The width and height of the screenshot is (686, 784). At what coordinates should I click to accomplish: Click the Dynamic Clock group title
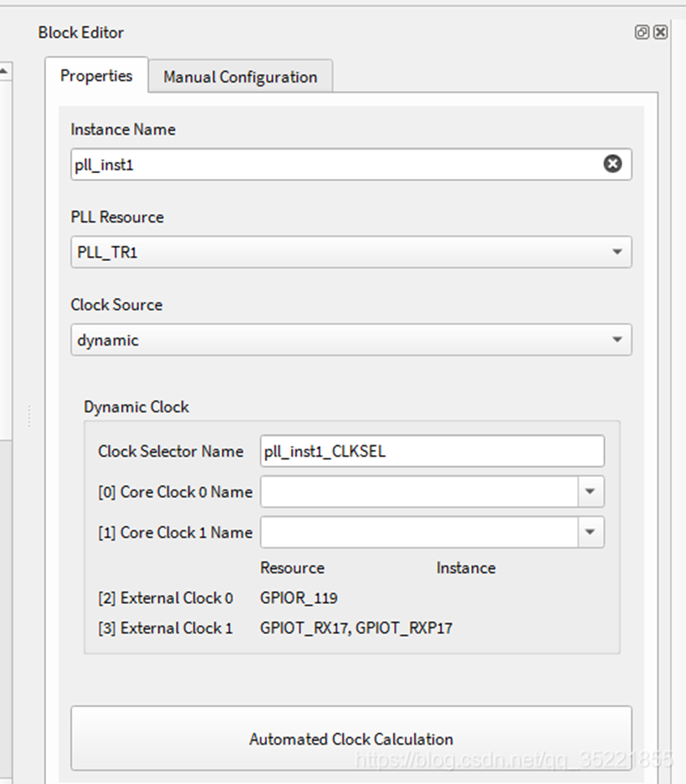point(136,407)
